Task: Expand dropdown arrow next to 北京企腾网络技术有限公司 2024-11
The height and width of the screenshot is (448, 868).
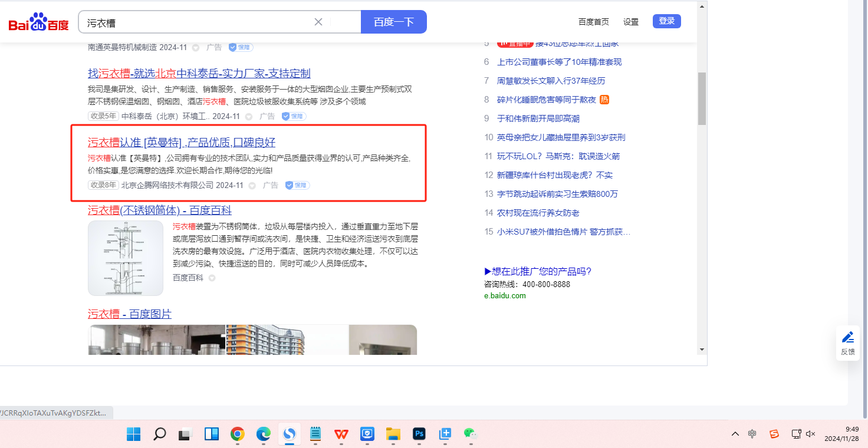Action: click(252, 186)
